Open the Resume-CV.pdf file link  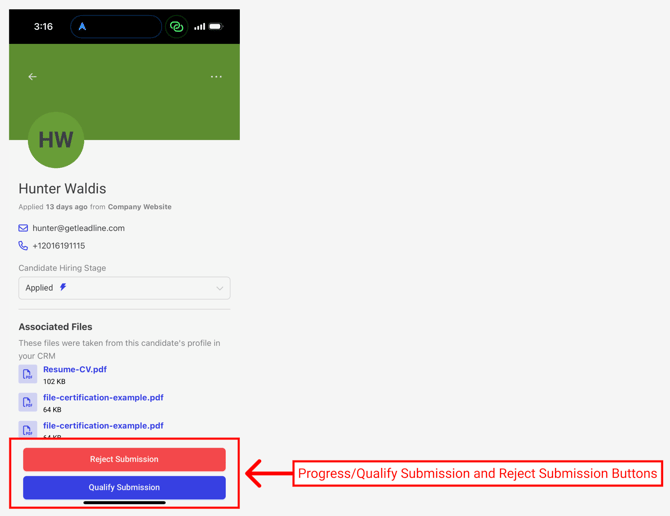tap(75, 369)
